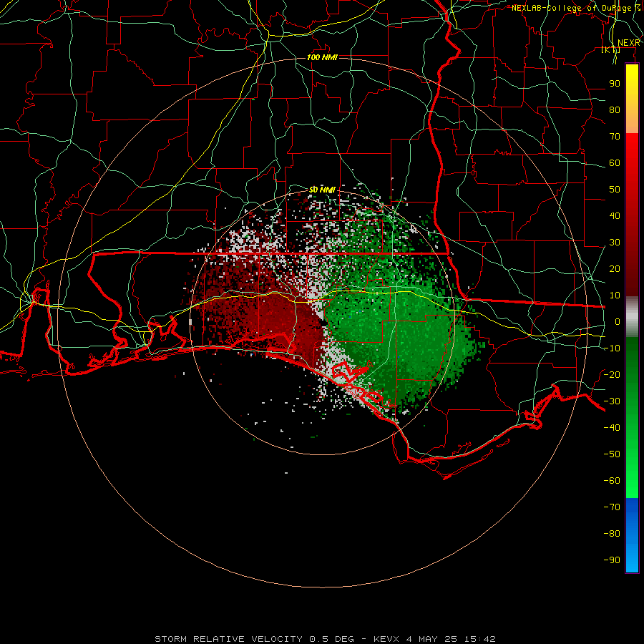
Task: Click the gray zero-velocity segment of the color bar
Action: point(632,317)
